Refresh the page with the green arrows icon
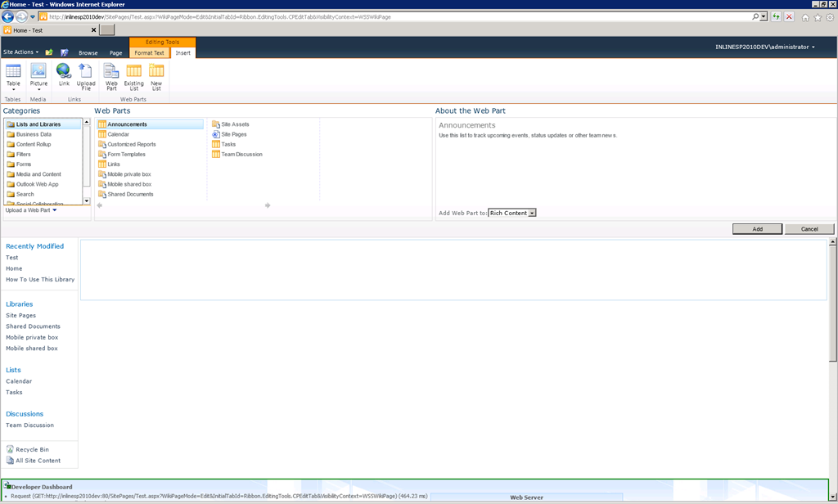Screen dimensions: 838x504 coord(776,16)
